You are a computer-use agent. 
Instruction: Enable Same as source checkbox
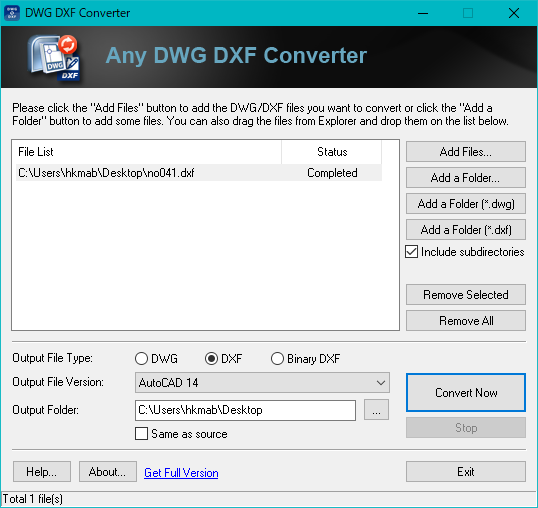(141, 434)
